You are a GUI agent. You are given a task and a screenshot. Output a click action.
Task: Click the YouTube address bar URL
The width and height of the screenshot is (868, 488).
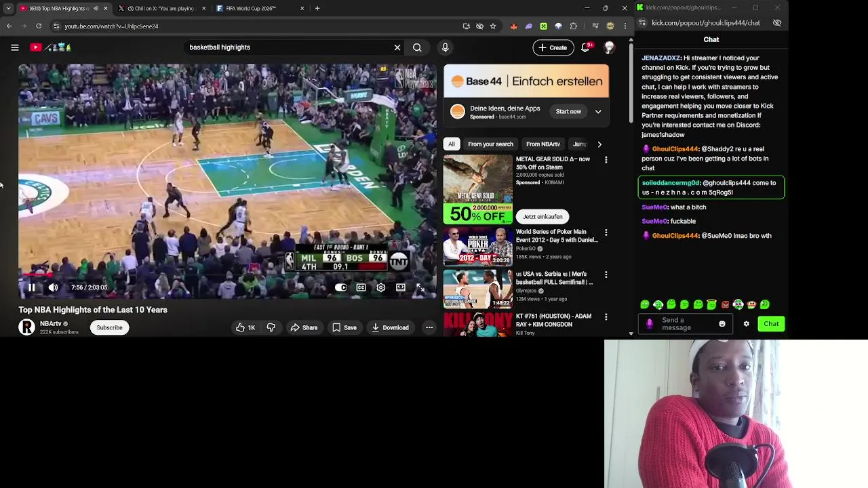(x=111, y=26)
